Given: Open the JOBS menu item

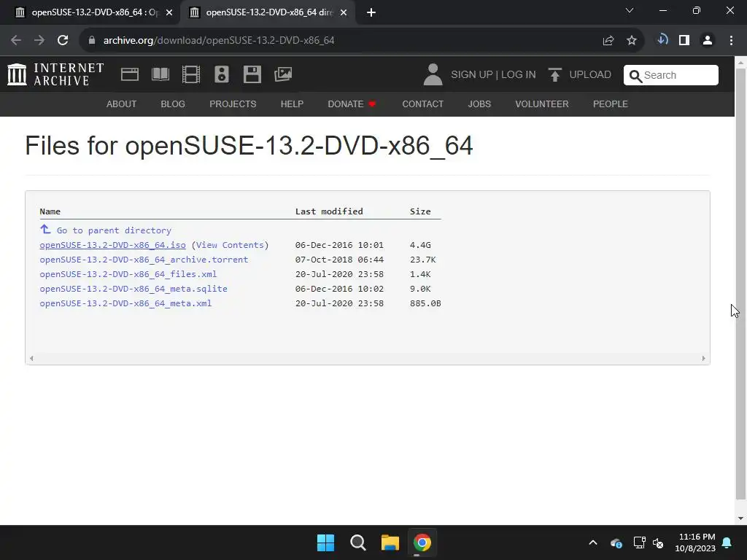Looking at the screenshot, I should (x=479, y=104).
